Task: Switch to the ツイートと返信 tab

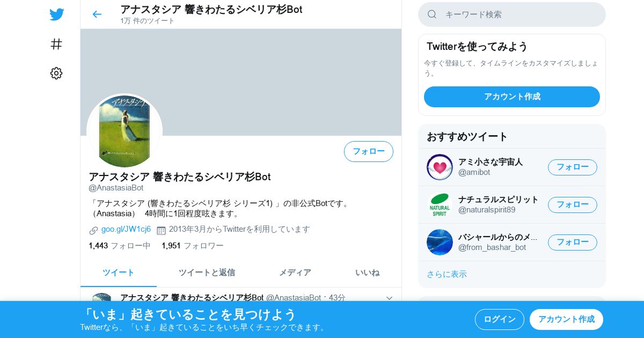Action: point(207,273)
